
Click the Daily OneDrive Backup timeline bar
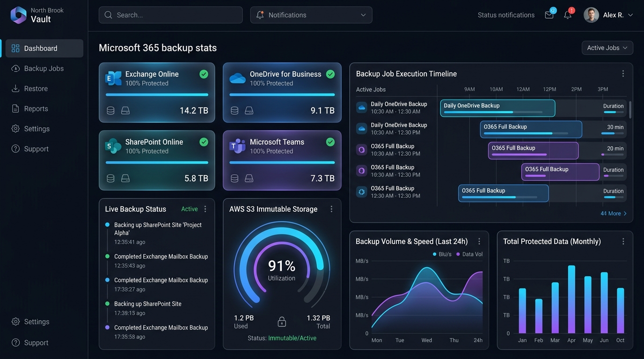pos(498,108)
